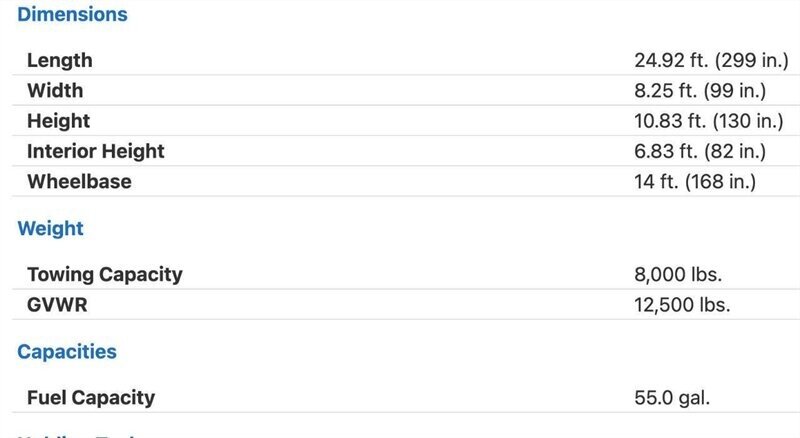Select the Wheelbase row label
Screen dimensions: 800x438
(x=79, y=182)
